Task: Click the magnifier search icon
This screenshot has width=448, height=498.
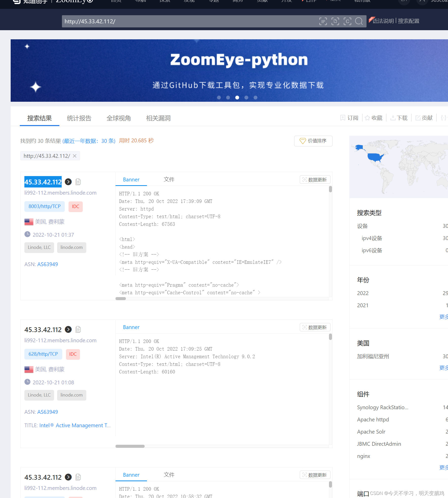Action: [359, 21]
